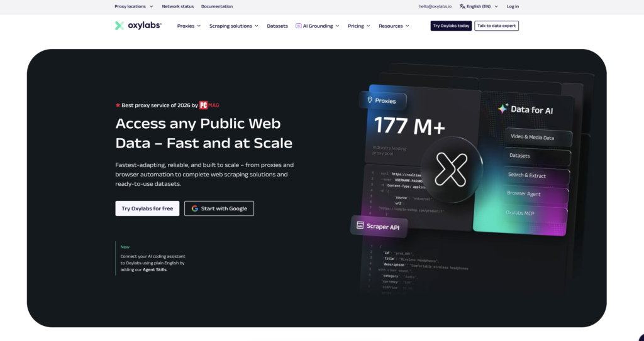Screen dimensions: 644x341
Task: Select Datasets card in Data for AI panel
Action: (x=537, y=156)
